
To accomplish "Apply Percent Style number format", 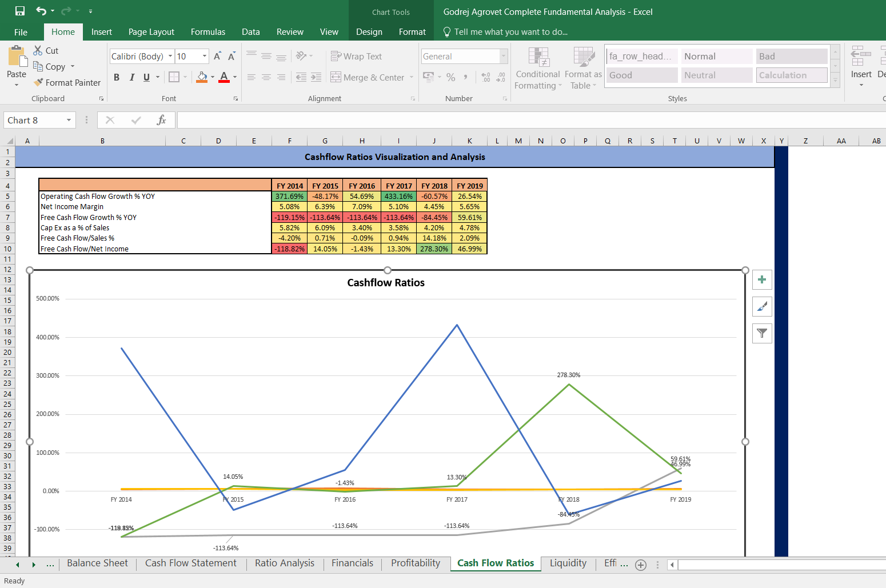I will pos(451,77).
